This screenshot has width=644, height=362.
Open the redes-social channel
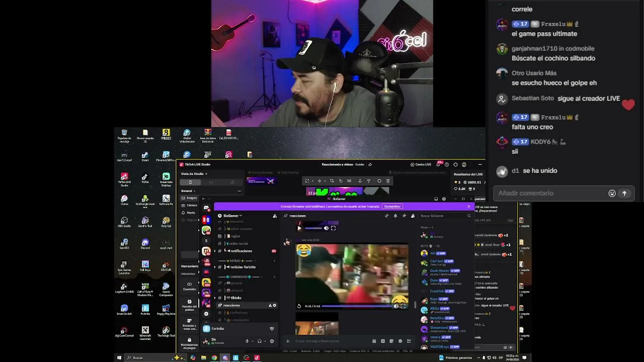point(238,244)
